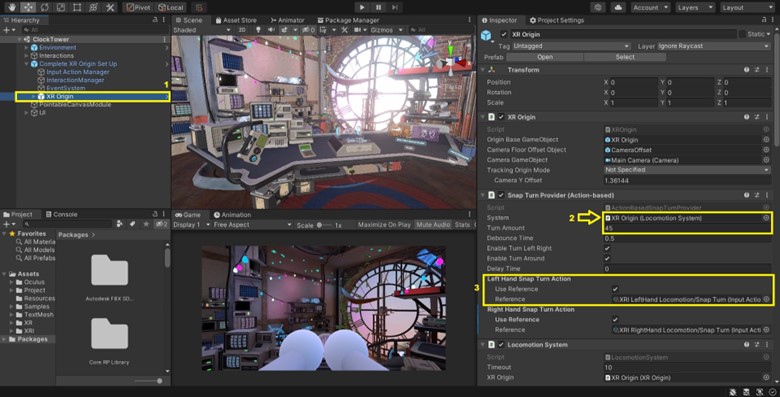Toggle Right Hand Use Reference checkbox

click(615, 319)
